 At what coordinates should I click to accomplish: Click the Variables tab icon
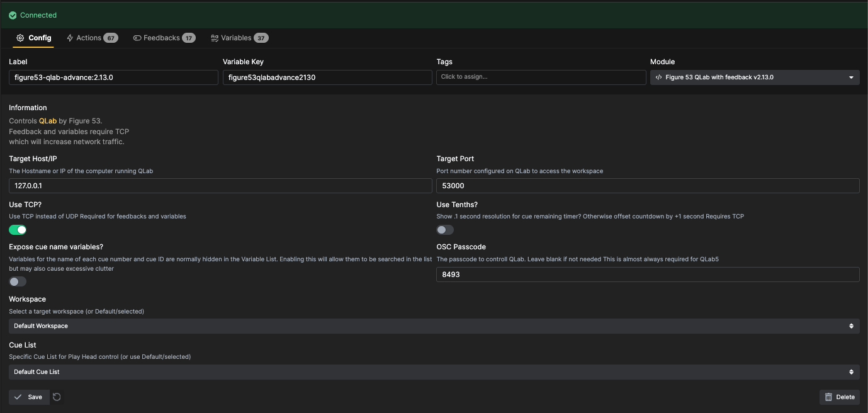[x=215, y=38]
